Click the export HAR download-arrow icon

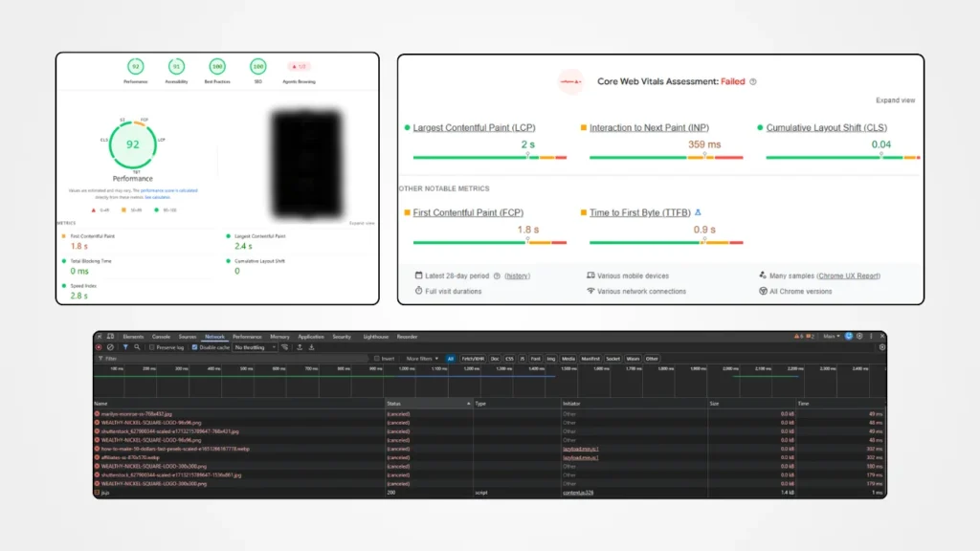click(311, 347)
